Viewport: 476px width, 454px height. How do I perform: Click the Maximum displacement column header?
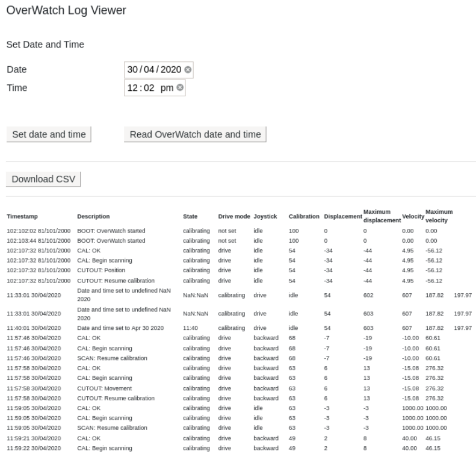tap(382, 216)
